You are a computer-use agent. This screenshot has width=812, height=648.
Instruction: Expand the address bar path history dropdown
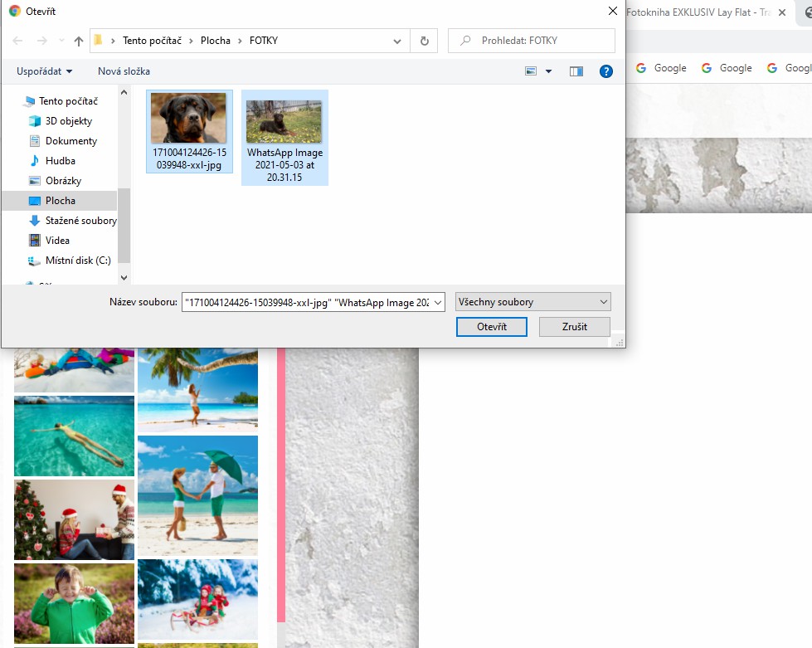coord(398,41)
